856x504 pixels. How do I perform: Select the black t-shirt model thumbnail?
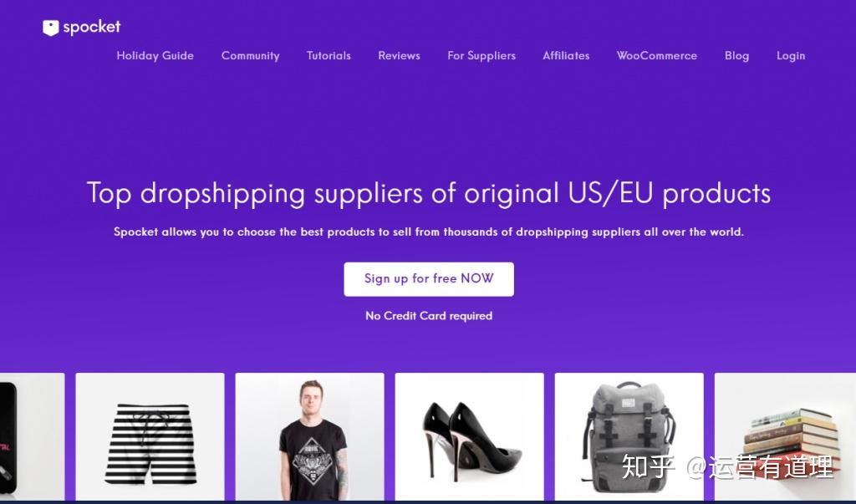309,437
